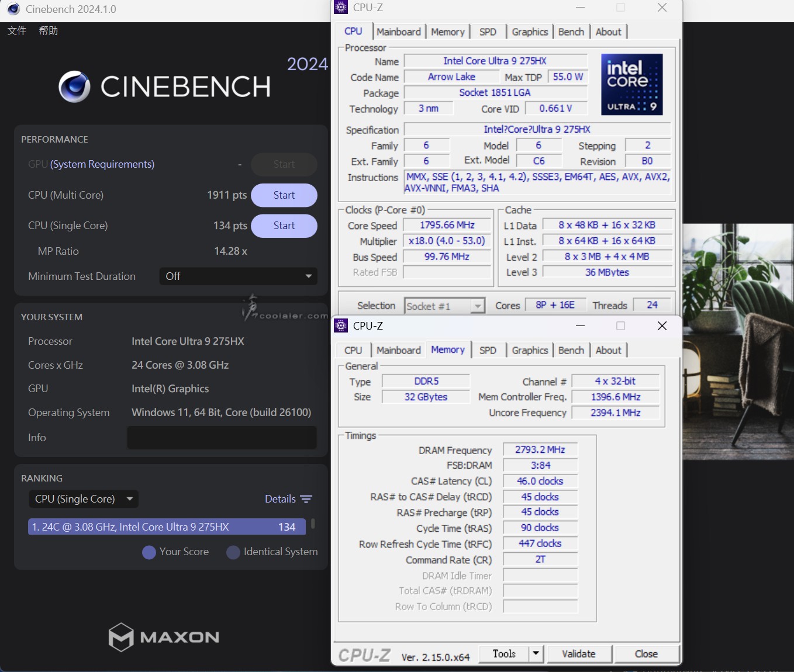Close the CPU-Z processor window with the X
The width and height of the screenshot is (794, 672).
[x=662, y=7]
